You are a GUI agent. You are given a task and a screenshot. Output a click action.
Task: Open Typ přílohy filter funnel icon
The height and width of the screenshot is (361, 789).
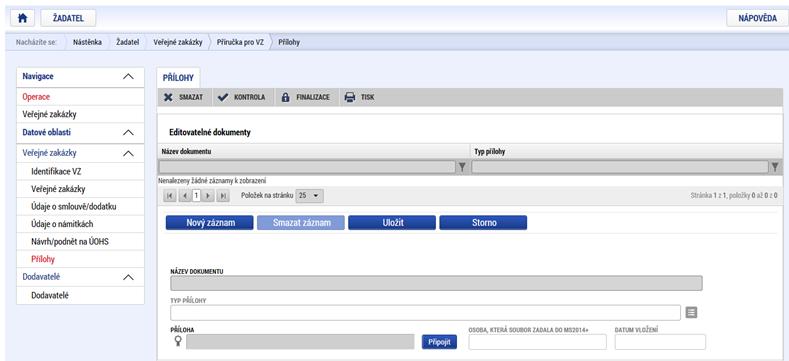[775, 167]
